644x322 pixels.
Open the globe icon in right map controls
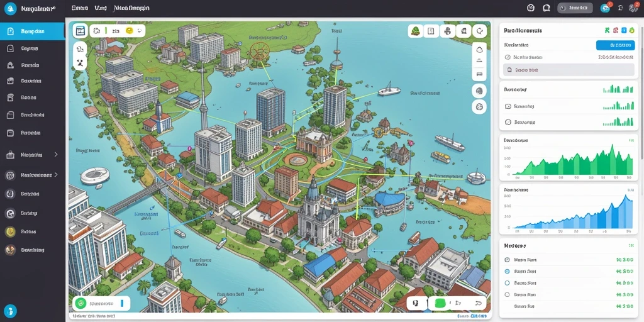pos(479,91)
